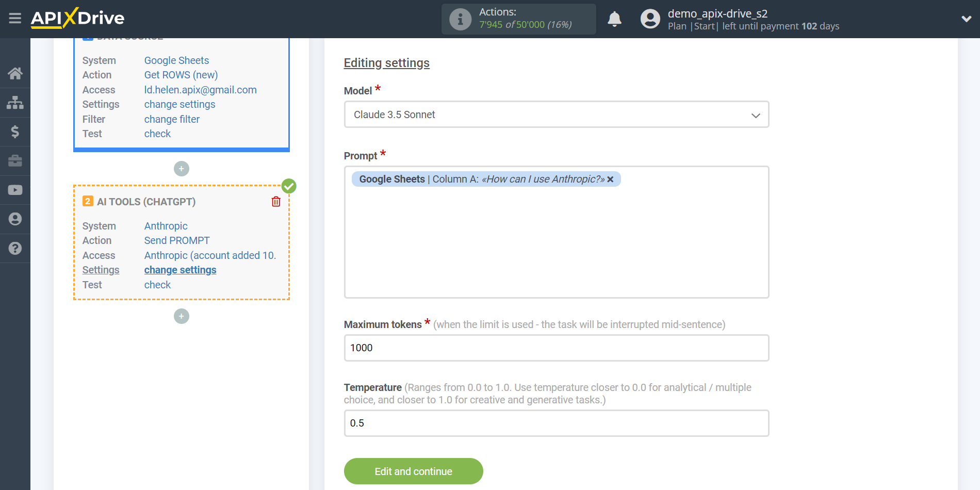Click change settings in AI Tools block
The width and height of the screenshot is (980, 490).
(x=180, y=270)
